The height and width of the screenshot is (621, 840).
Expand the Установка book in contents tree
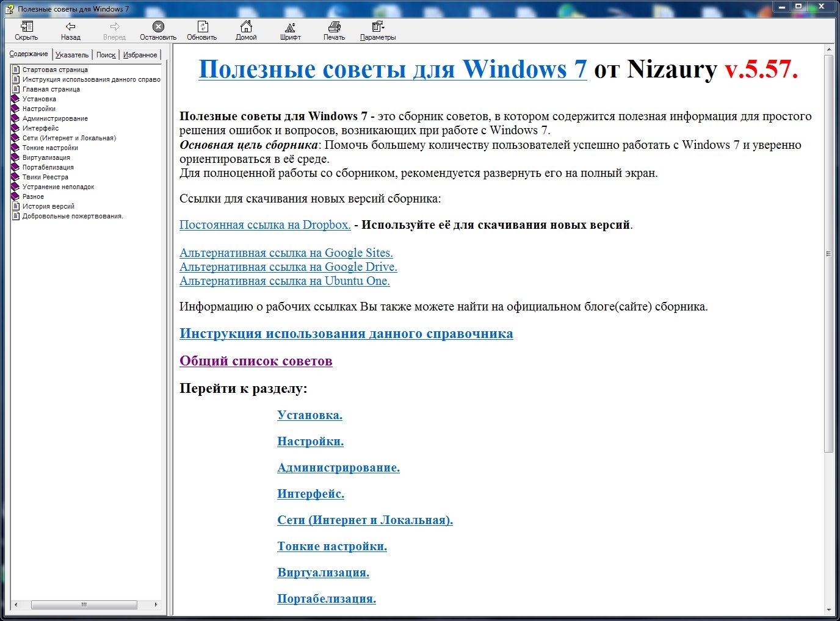tap(39, 99)
